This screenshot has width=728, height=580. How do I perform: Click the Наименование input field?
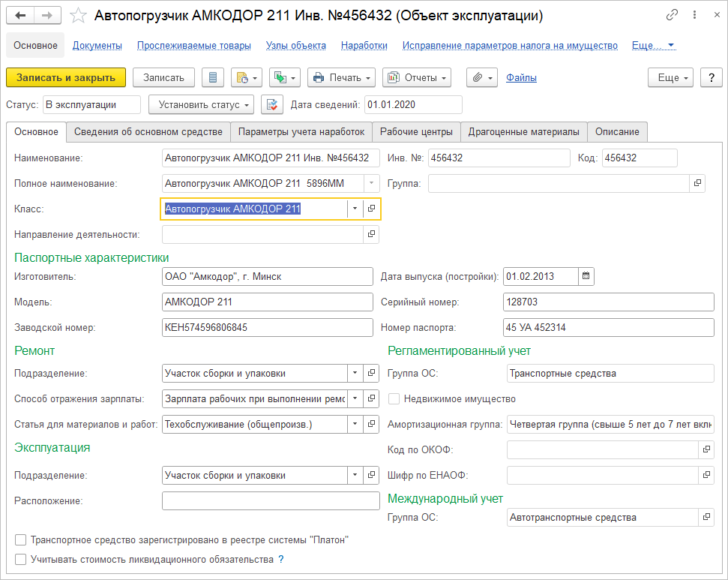click(x=271, y=158)
